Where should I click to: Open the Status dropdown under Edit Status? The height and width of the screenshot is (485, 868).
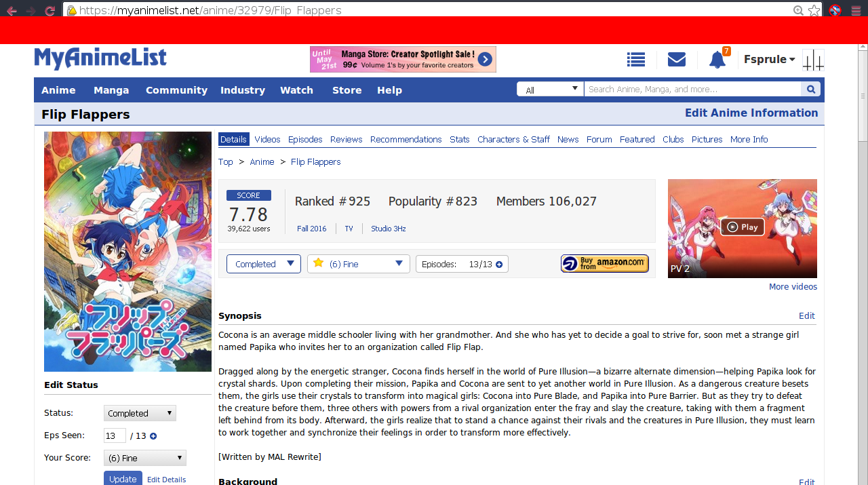coord(140,413)
